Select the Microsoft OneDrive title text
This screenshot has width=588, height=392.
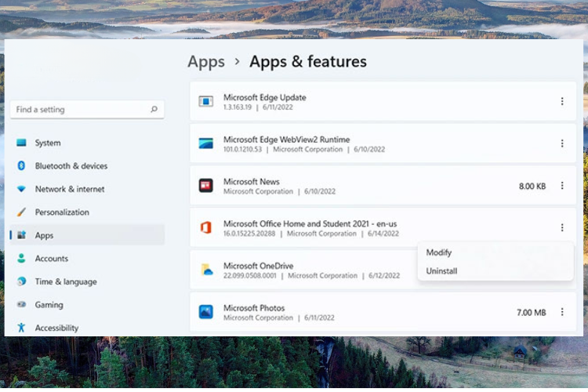pos(259,266)
